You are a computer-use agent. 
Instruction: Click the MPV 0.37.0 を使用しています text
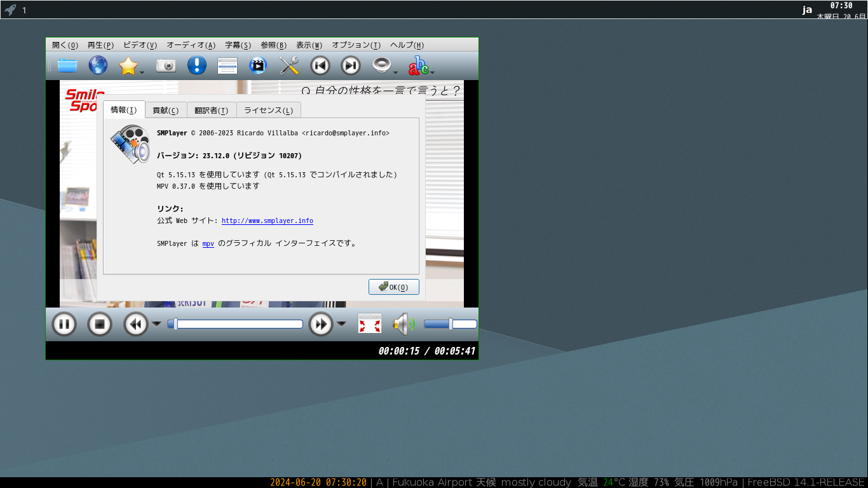(208, 186)
